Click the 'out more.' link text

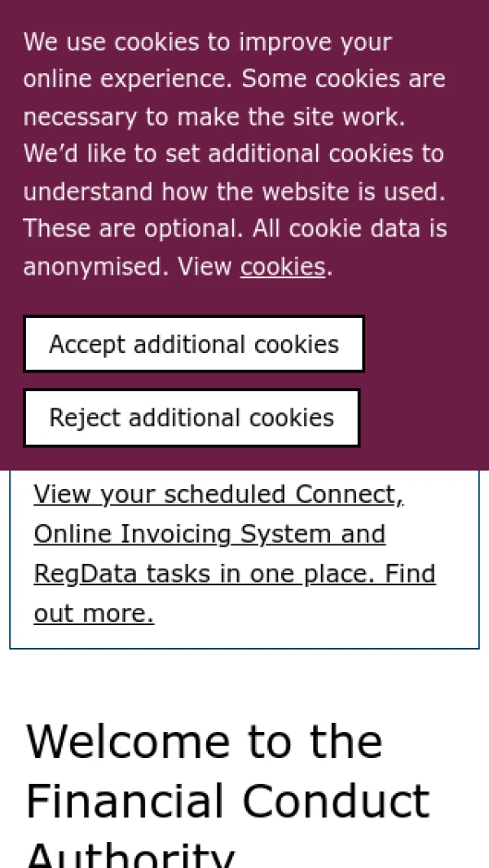click(94, 613)
